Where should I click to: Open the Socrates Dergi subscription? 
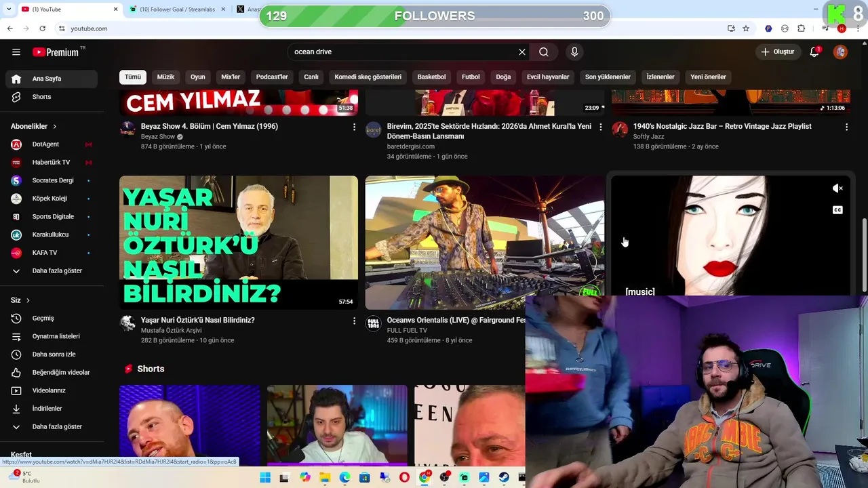pos(52,180)
